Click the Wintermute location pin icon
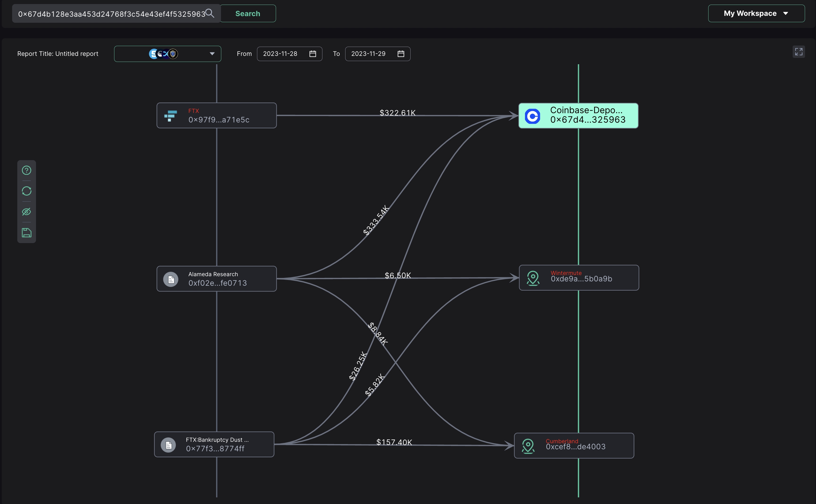 533,278
